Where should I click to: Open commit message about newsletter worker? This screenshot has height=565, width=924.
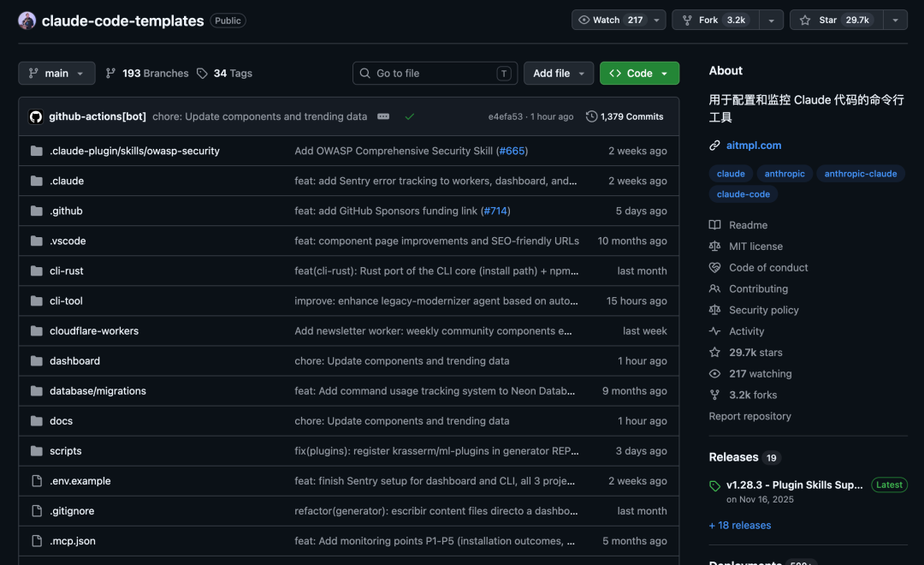[433, 331]
